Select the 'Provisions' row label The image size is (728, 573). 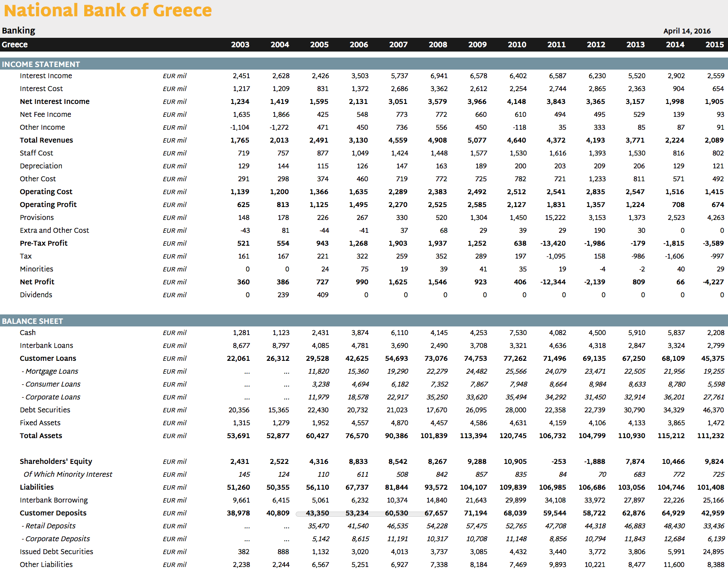pos(37,218)
